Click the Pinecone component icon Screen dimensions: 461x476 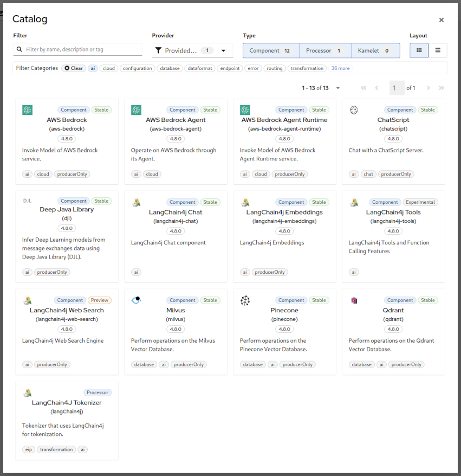[245, 300]
